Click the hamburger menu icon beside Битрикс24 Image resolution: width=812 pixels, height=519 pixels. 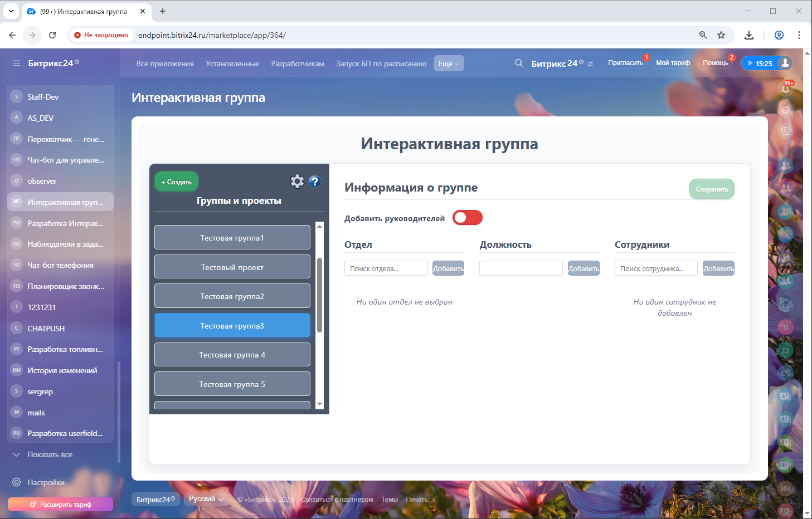[16, 63]
